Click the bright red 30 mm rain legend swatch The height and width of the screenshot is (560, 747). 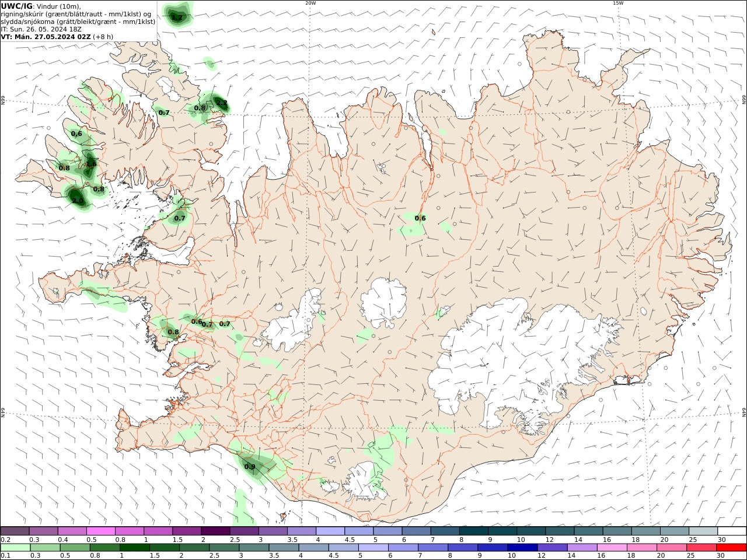[x=731, y=548]
